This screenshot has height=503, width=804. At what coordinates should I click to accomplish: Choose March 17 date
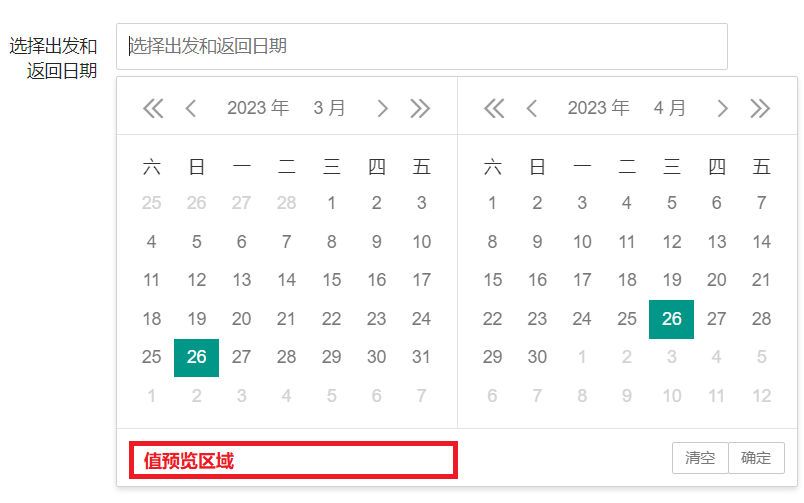(x=421, y=280)
